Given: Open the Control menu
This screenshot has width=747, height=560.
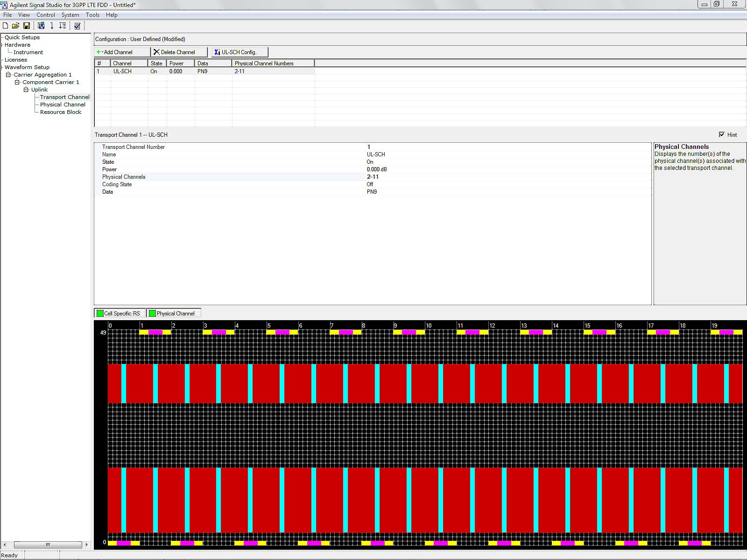Looking at the screenshot, I should tap(46, 15).
